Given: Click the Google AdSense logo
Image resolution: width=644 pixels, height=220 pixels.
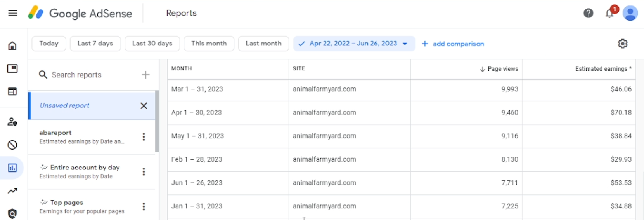Looking at the screenshot, I should pyautogui.click(x=80, y=13).
